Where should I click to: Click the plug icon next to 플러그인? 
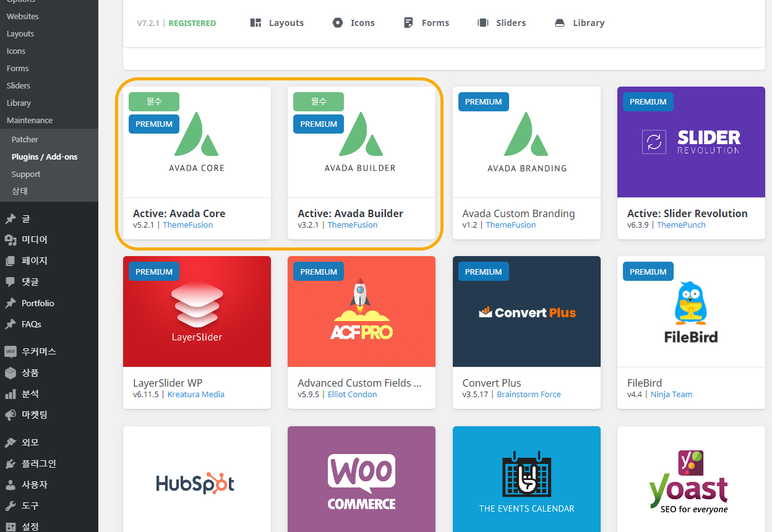(11, 463)
